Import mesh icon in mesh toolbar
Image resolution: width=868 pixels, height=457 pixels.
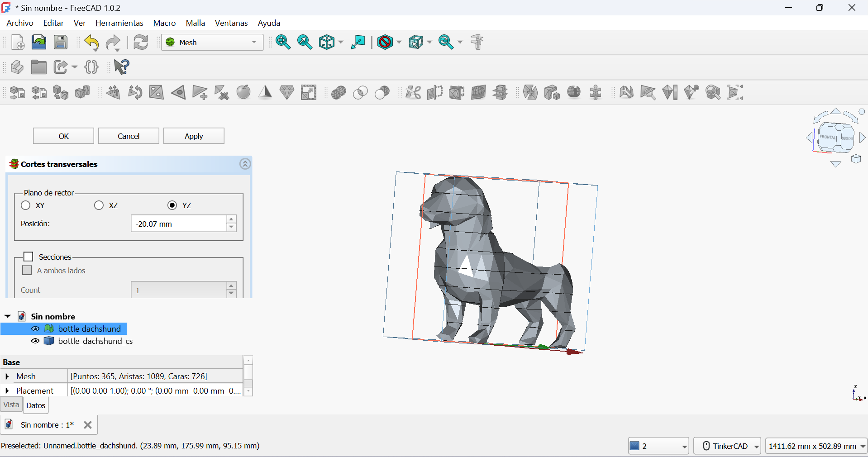(x=17, y=92)
